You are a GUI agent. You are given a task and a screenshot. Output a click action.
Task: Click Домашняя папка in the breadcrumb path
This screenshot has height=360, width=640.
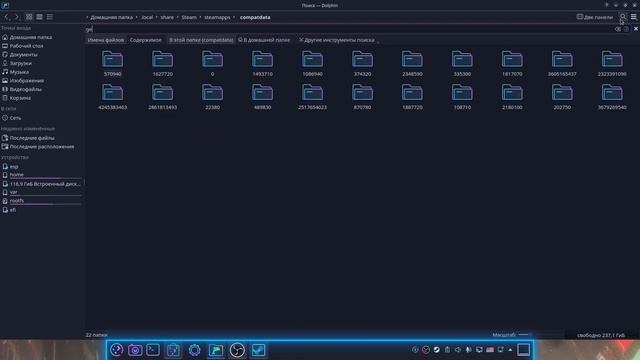pyautogui.click(x=111, y=17)
